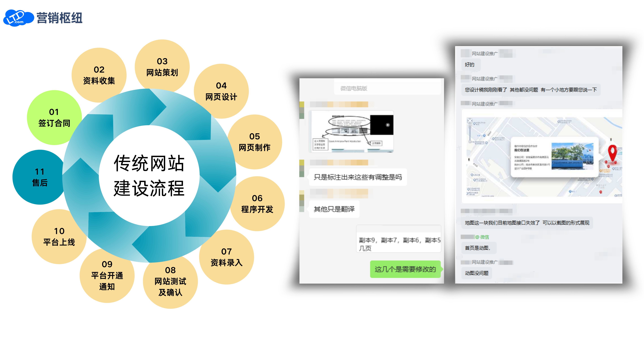Click the @微信 mention link
Image resolution: width=644 pixels, height=362 pixels.
point(482,237)
